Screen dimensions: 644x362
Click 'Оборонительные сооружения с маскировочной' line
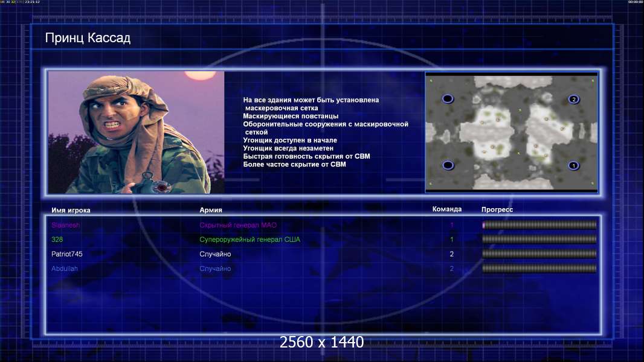[326, 124]
